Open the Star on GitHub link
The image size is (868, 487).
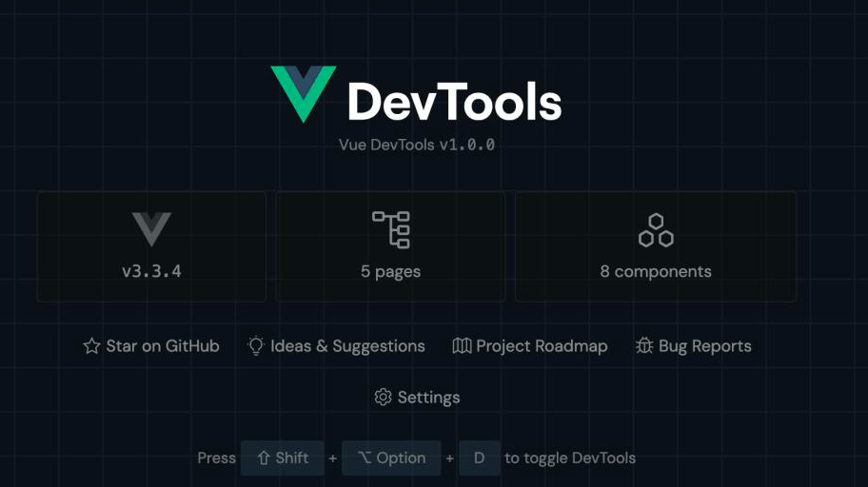[151, 346]
